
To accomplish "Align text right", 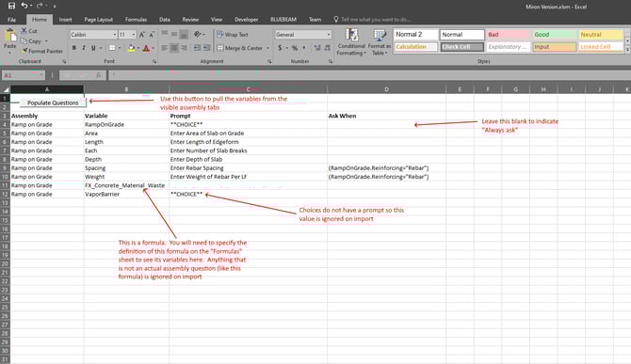I will tap(184, 48).
